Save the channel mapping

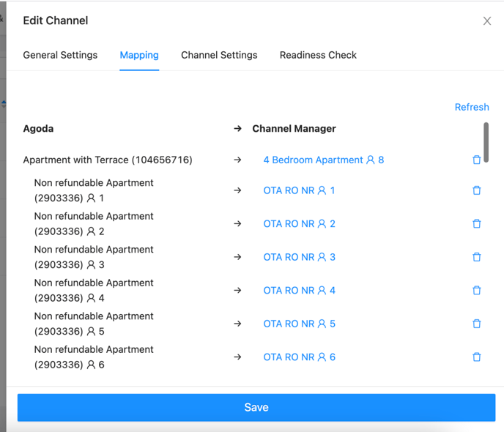pyautogui.click(x=256, y=407)
